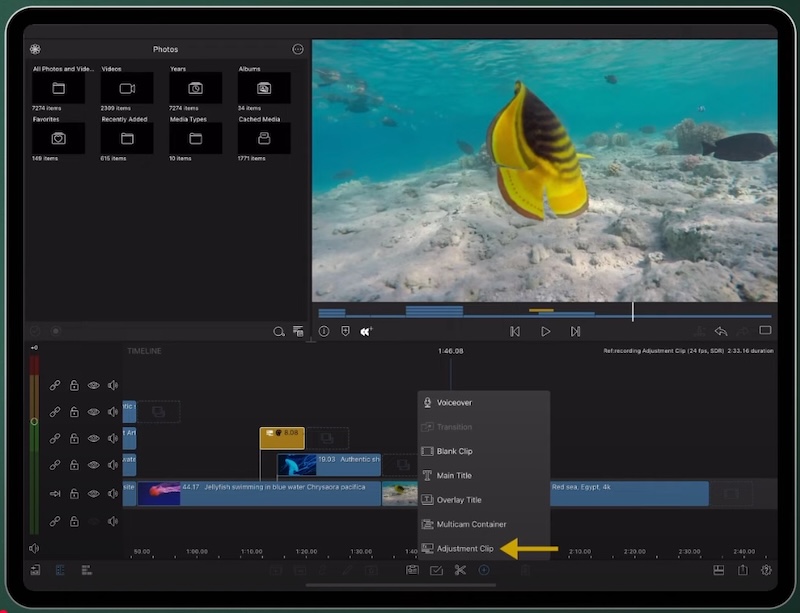The height and width of the screenshot is (613, 800).
Task: Mute the Jellyfish main track
Action: click(113, 494)
